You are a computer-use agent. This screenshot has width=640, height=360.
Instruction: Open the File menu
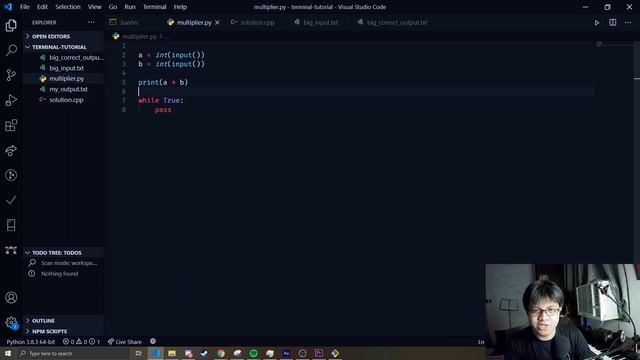25,7
